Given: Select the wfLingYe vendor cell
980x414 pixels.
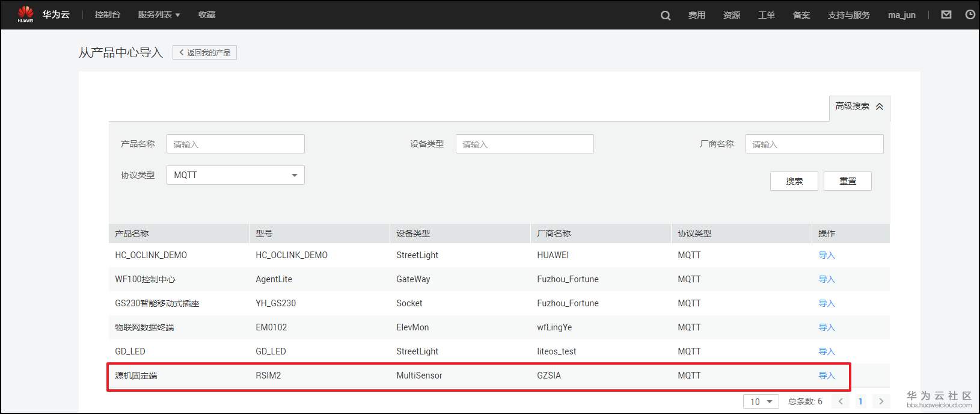Looking at the screenshot, I should coord(554,327).
